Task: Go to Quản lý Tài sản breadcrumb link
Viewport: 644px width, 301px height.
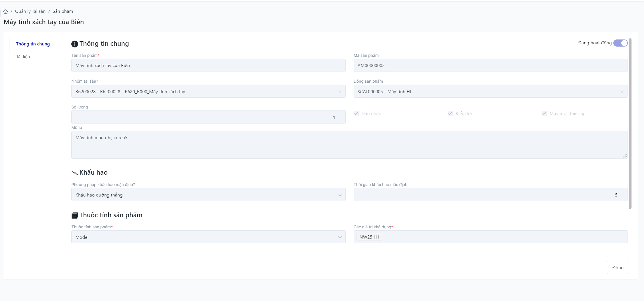Action: (x=30, y=11)
